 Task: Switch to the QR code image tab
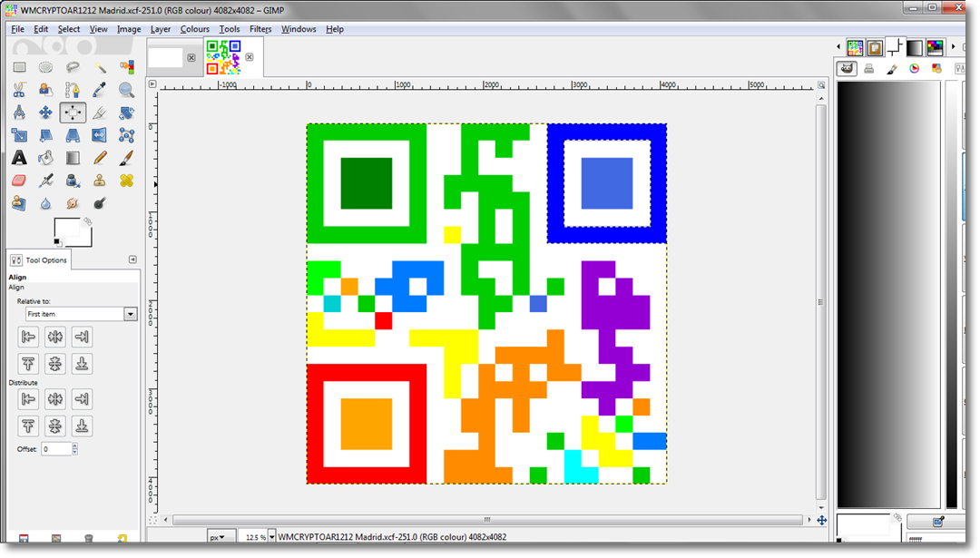click(x=224, y=57)
